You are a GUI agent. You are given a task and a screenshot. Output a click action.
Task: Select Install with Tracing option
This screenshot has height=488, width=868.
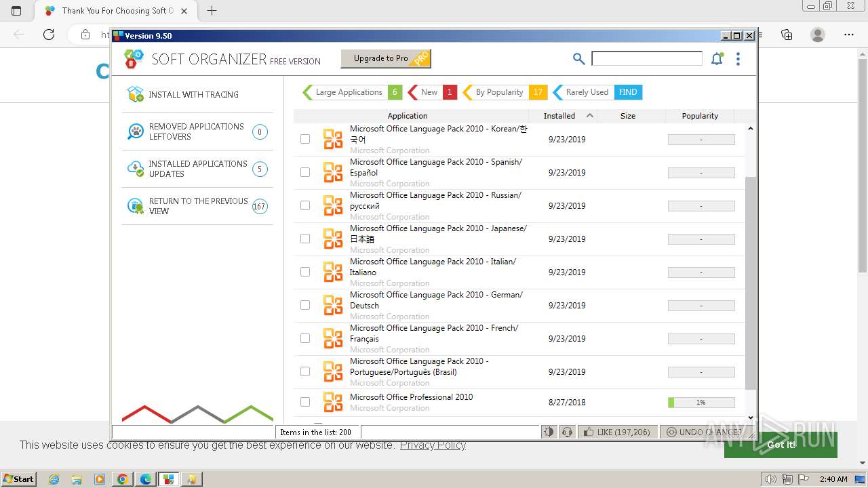click(197, 94)
